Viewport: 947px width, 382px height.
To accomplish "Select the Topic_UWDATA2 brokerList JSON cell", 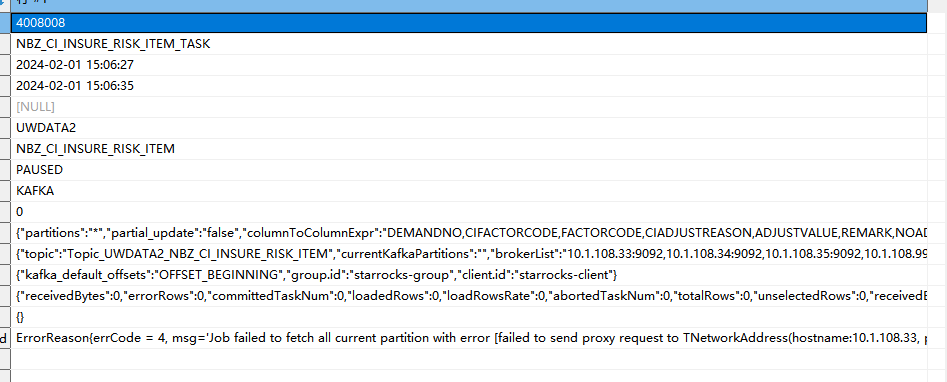I will 469,254.
